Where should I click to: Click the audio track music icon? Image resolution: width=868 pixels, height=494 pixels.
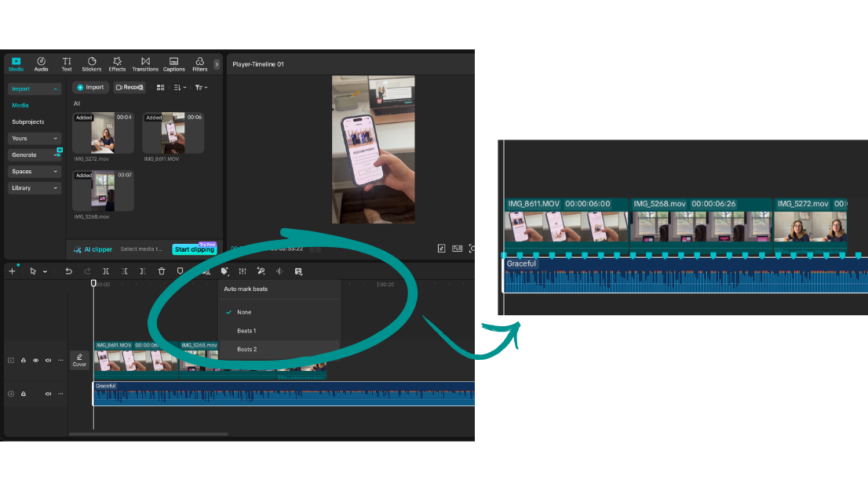pos(11,394)
